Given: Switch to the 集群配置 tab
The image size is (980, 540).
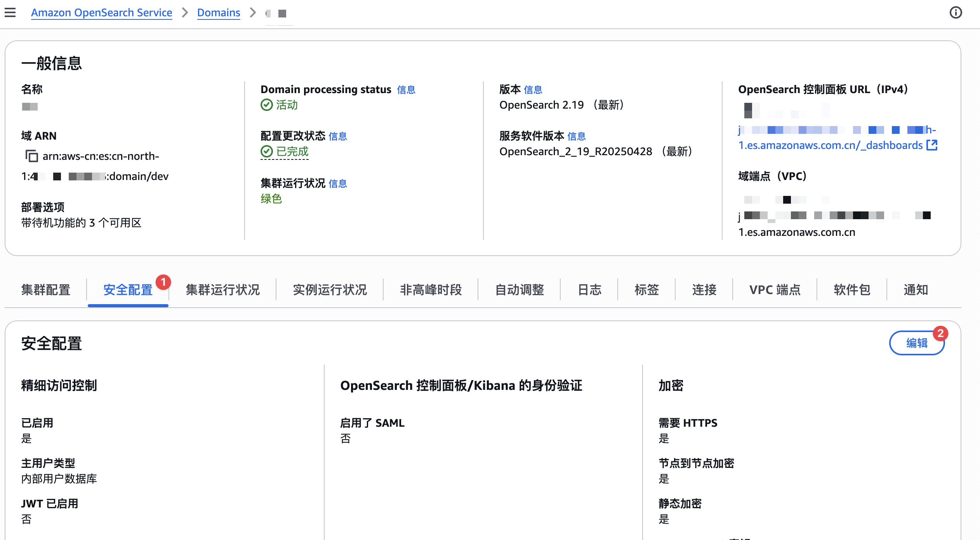Looking at the screenshot, I should (x=46, y=290).
